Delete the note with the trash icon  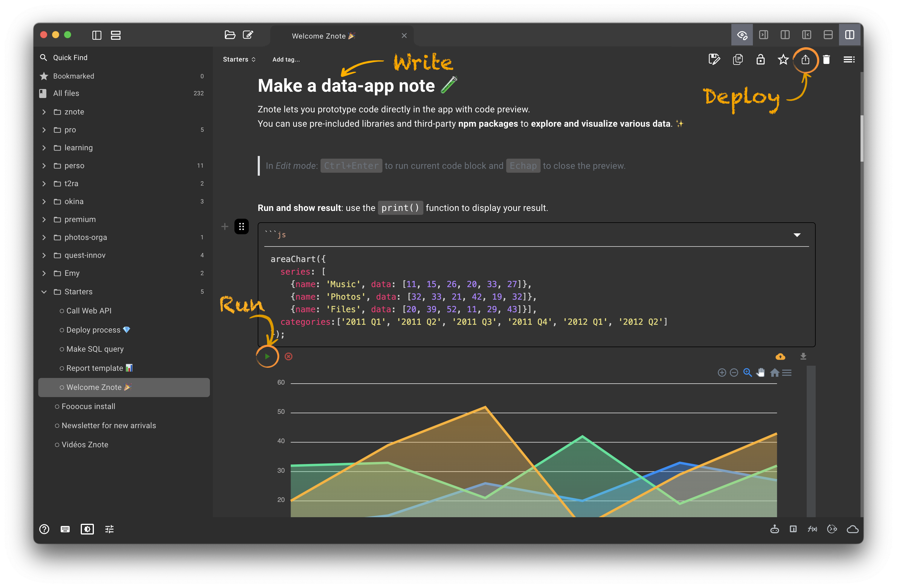(826, 59)
